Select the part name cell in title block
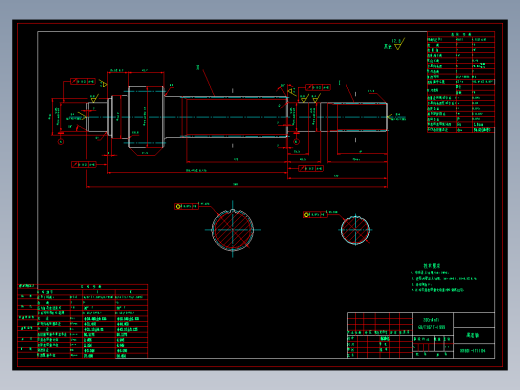 click(x=474, y=335)
